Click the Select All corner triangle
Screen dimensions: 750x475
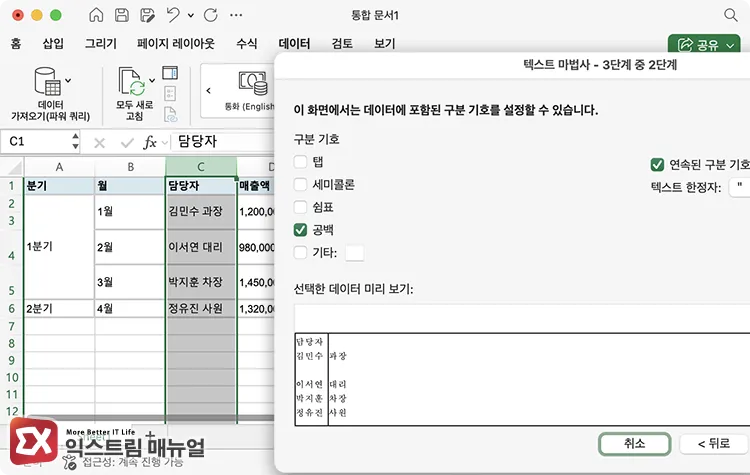pos(15,167)
